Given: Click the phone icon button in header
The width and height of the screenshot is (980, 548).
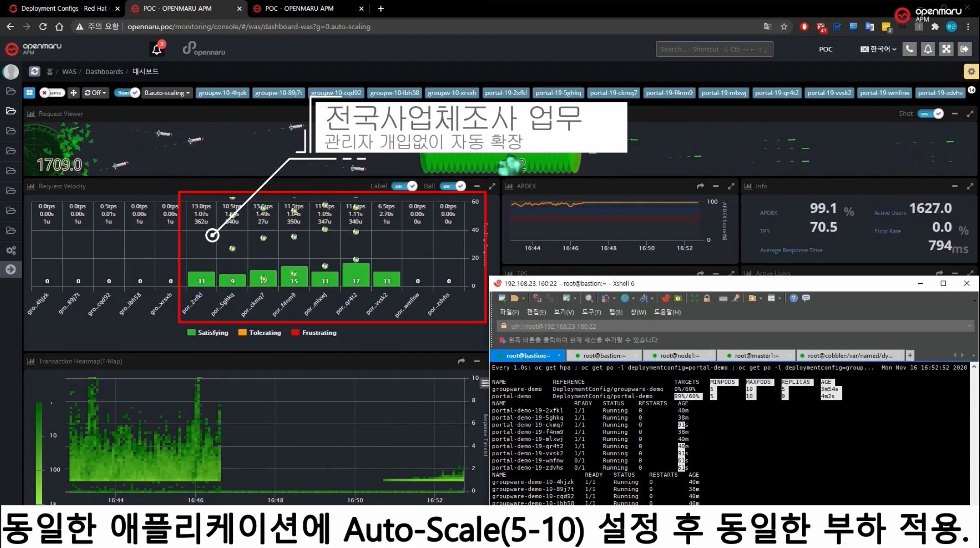Looking at the screenshot, I should point(910,49).
